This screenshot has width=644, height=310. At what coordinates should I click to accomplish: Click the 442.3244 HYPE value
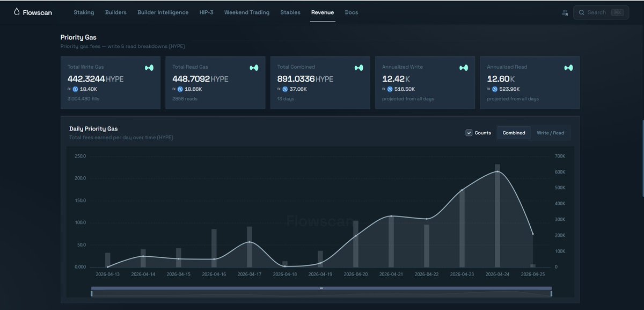pos(96,79)
